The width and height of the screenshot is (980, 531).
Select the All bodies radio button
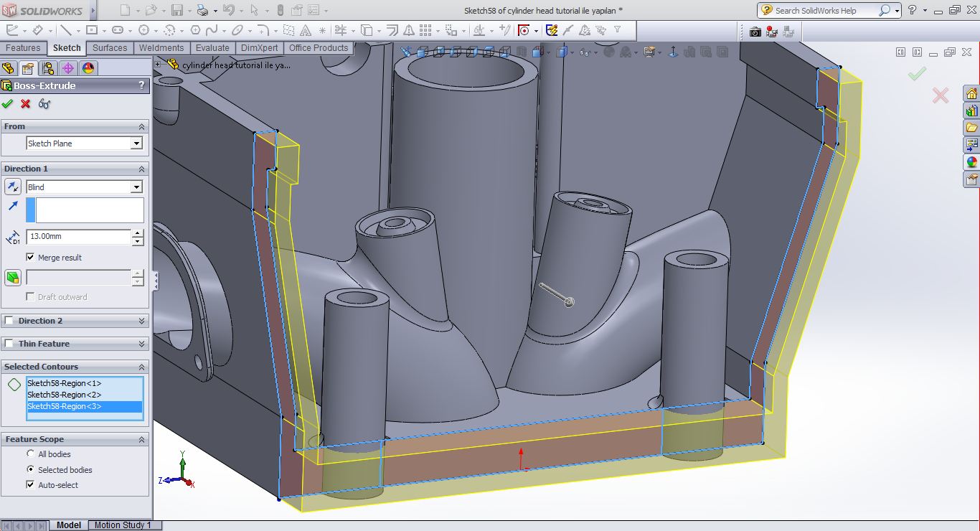(30, 454)
